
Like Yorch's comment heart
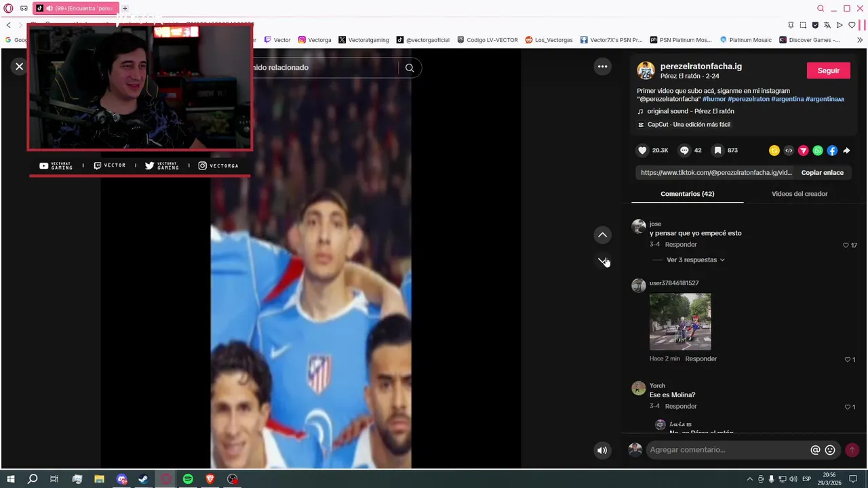click(x=847, y=407)
